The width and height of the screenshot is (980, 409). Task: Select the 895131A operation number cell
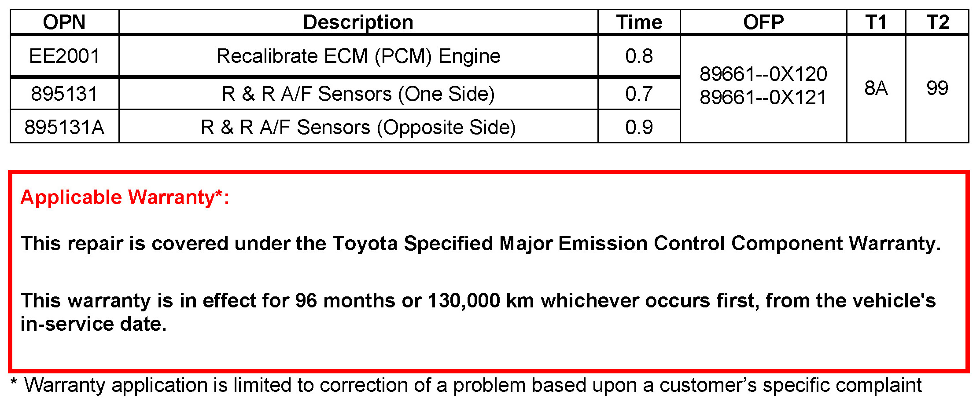coord(64,127)
